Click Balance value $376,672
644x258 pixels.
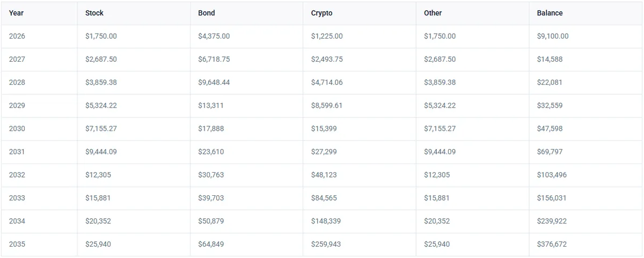point(552,244)
